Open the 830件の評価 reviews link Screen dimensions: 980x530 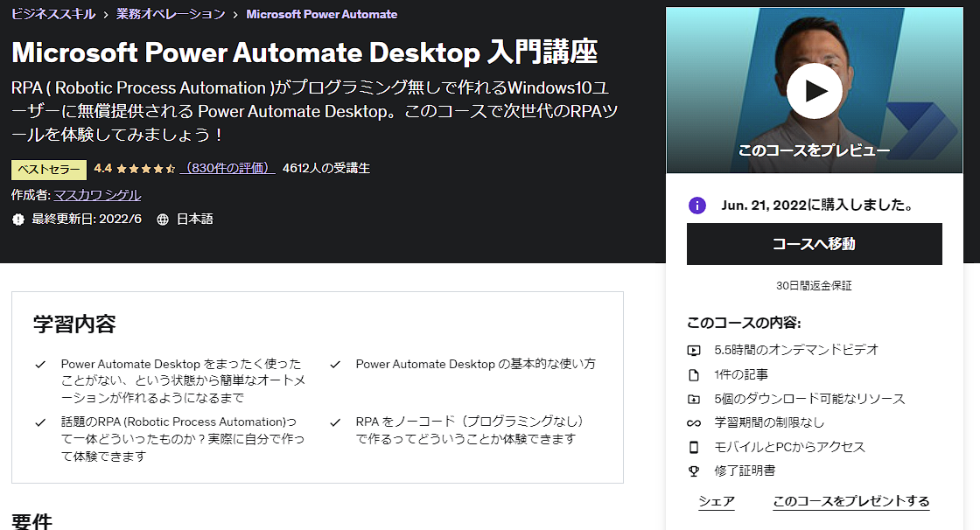[227, 168]
